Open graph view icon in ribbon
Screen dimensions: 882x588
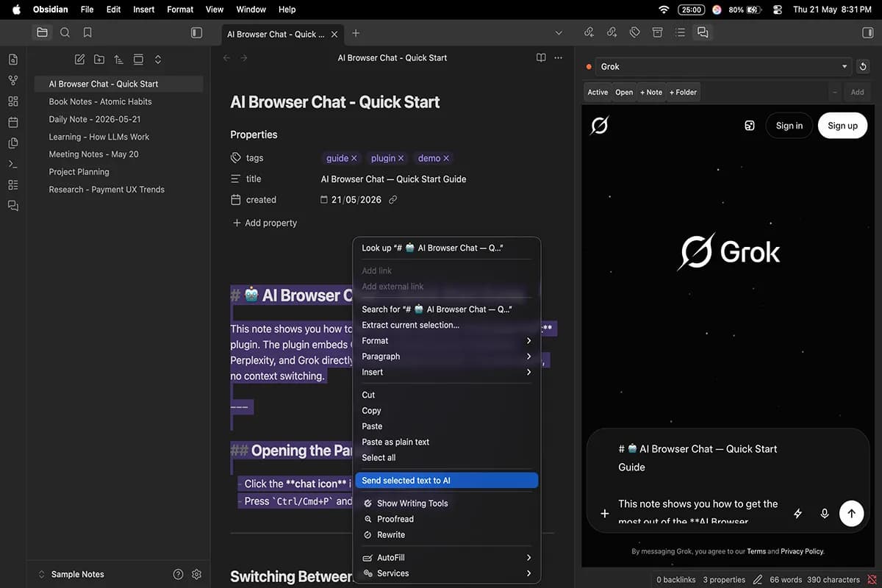click(13, 80)
